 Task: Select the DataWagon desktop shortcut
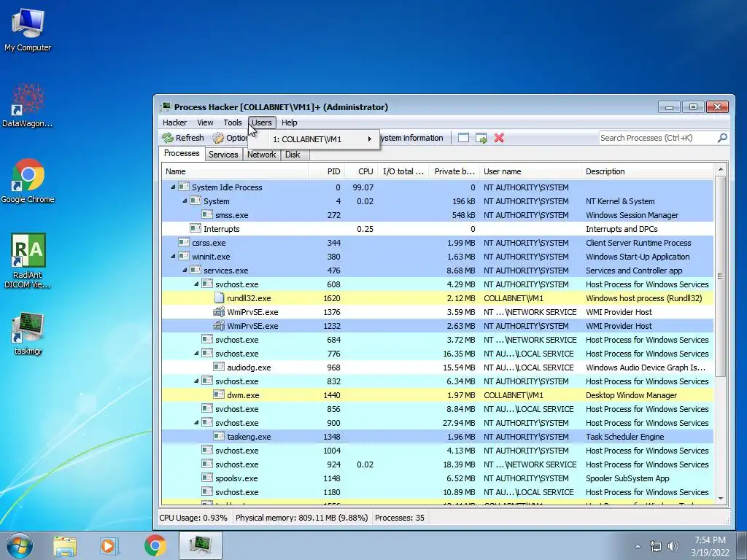[x=28, y=105]
